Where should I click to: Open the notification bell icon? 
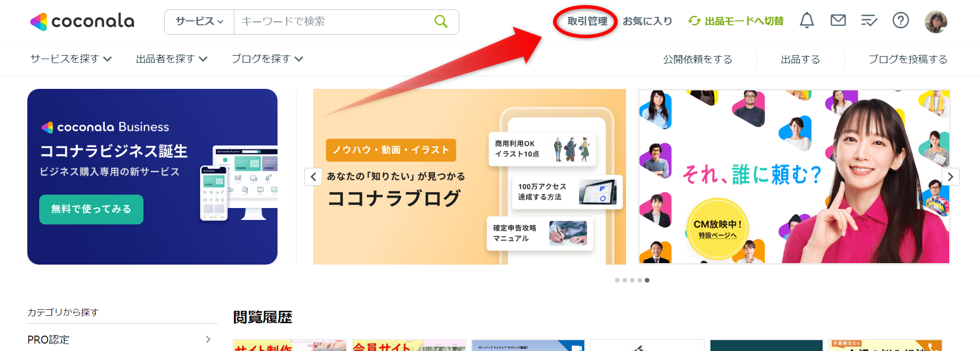(x=807, y=21)
